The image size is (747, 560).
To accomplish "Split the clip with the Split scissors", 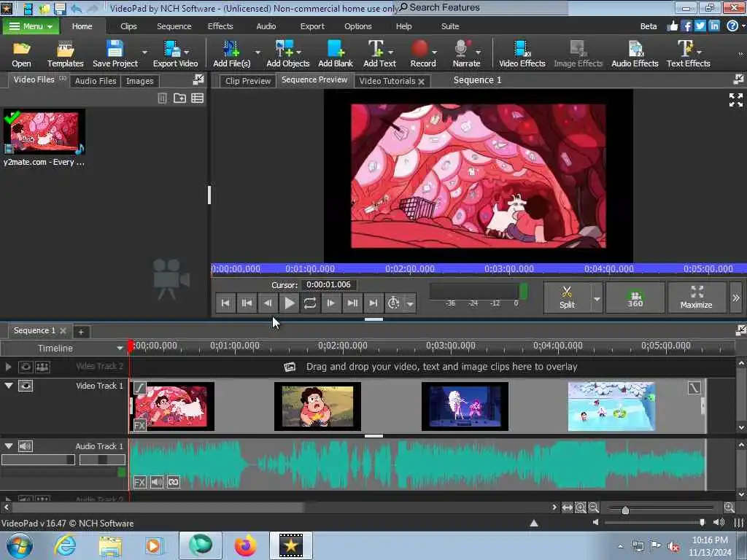I will tap(567, 297).
